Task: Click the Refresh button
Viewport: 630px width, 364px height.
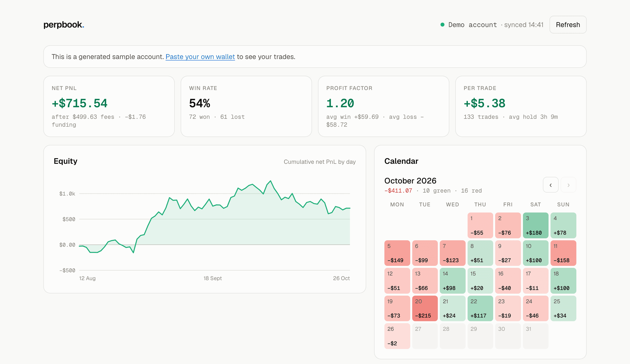Action: point(568,25)
